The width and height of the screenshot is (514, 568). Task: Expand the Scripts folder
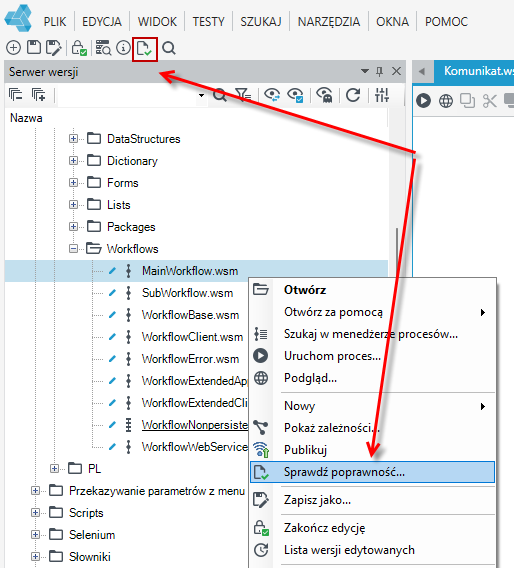(35, 513)
